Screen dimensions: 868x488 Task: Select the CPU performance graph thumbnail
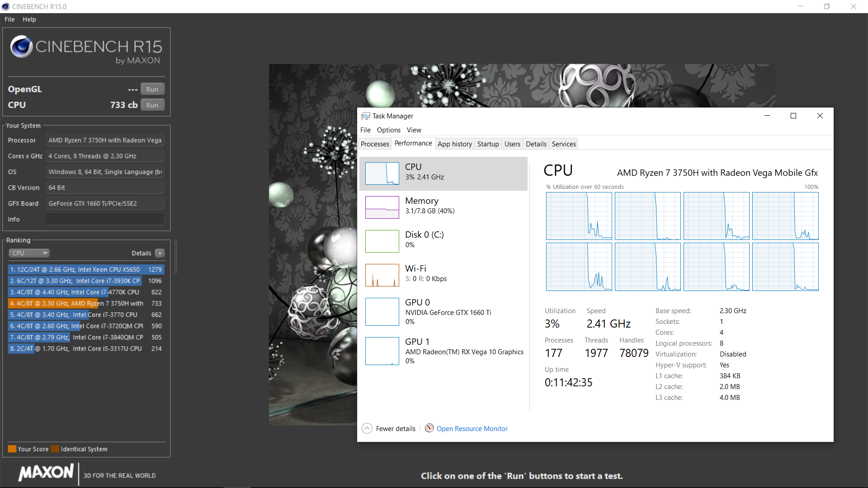pos(382,174)
